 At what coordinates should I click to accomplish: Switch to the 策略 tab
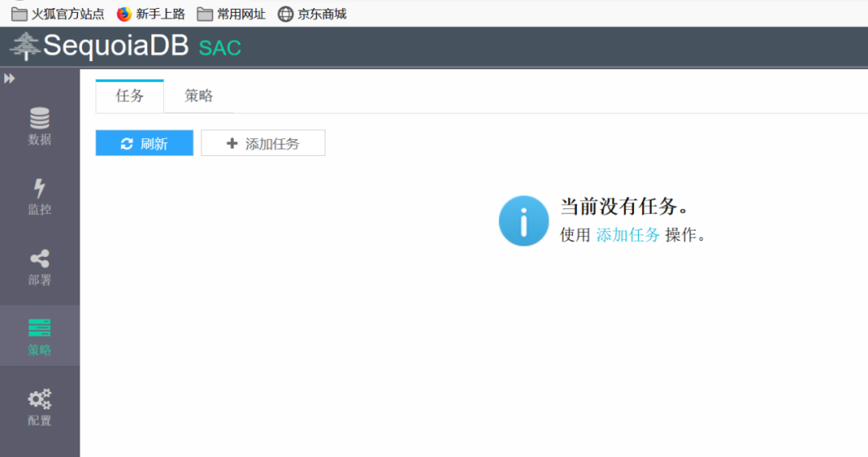coord(199,96)
